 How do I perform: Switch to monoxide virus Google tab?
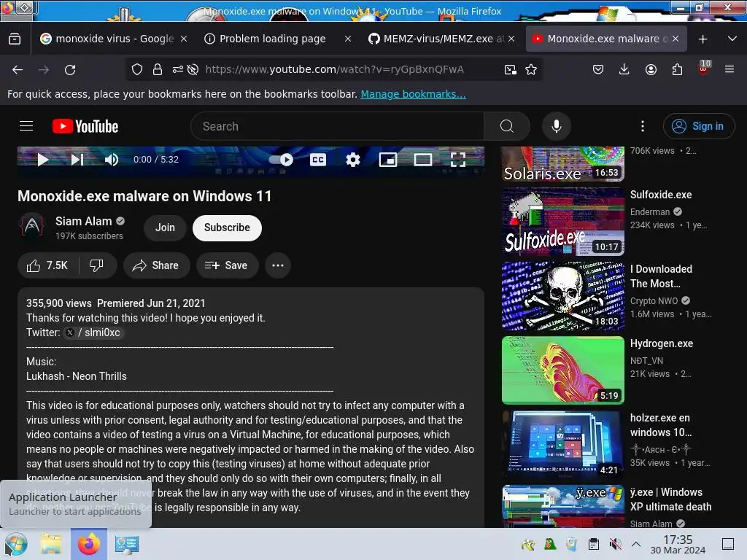pyautogui.click(x=108, y=39)
